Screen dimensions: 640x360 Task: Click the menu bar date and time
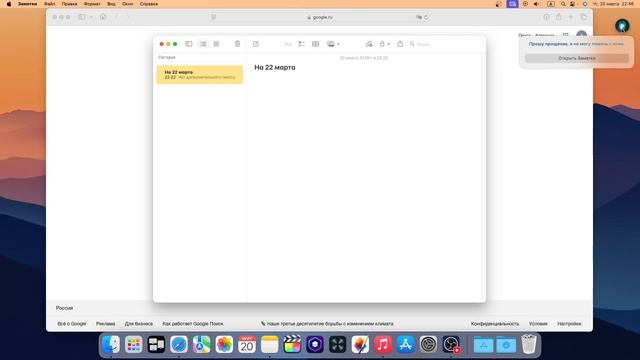click(x=613, y=4)
